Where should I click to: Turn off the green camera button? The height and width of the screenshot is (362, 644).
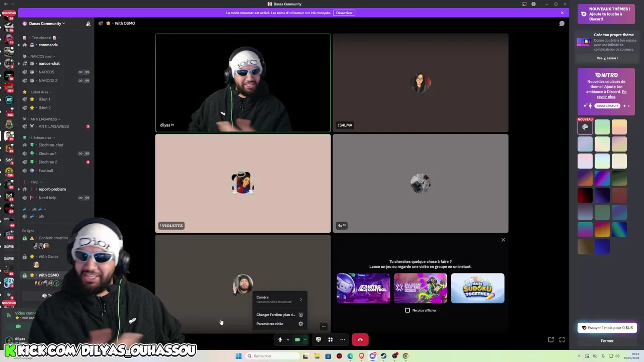point(297,340)
